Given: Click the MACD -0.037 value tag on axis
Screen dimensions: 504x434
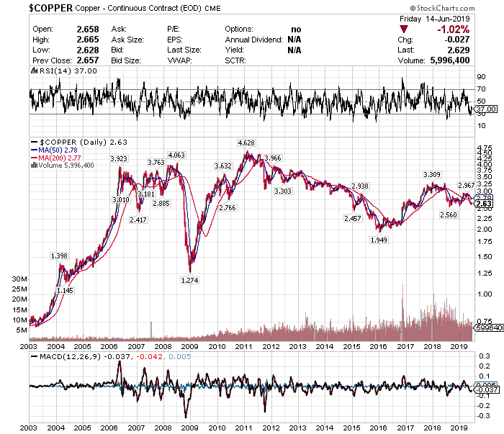Looking at the screenshot, I should tap(487, 390).
